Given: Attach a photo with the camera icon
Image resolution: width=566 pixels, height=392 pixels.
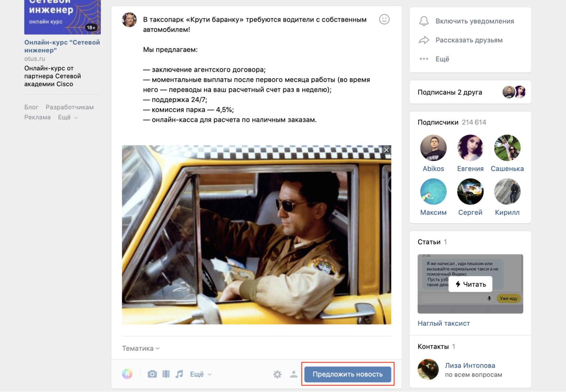Looking at the screenshot, I should (x=152, y=374).
